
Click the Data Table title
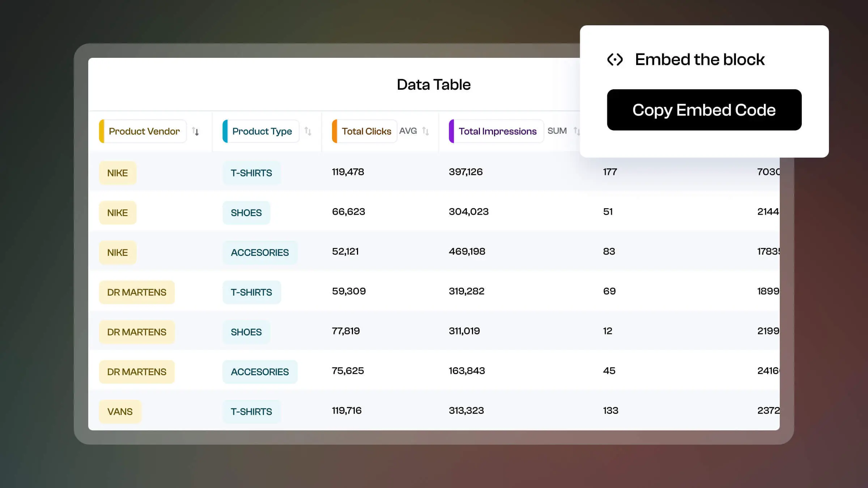[434, 84]
